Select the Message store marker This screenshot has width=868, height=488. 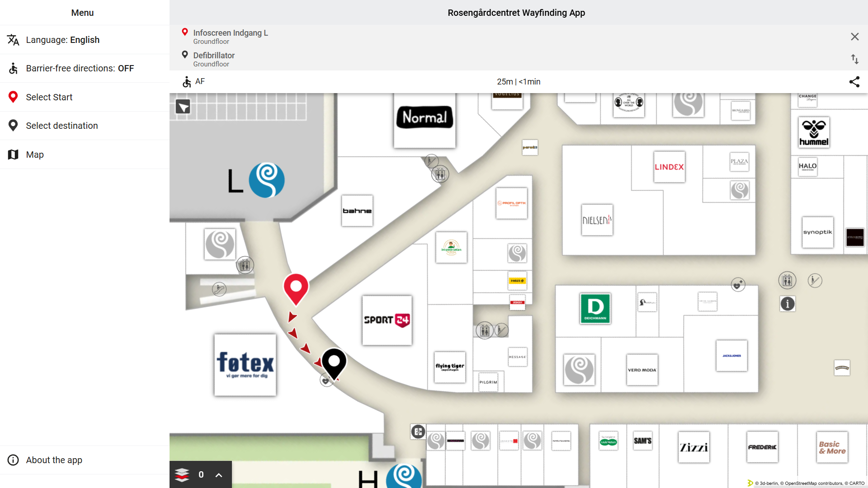518,357
